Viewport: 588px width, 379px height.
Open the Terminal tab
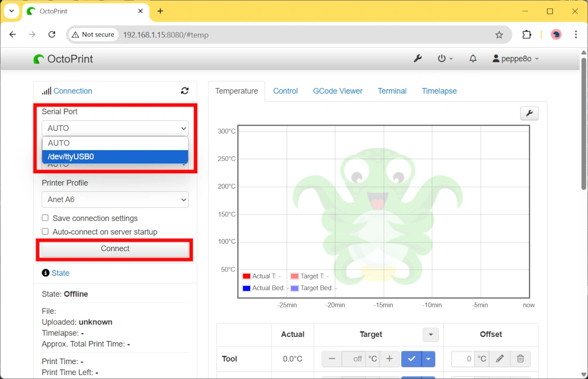[392, 91]
